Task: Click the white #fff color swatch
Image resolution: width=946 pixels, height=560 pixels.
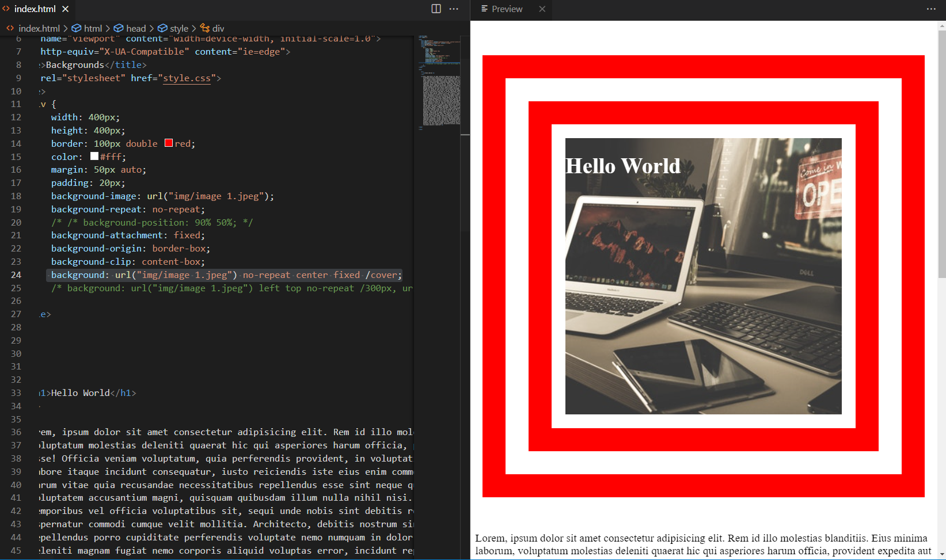Action: click(94, 156)
